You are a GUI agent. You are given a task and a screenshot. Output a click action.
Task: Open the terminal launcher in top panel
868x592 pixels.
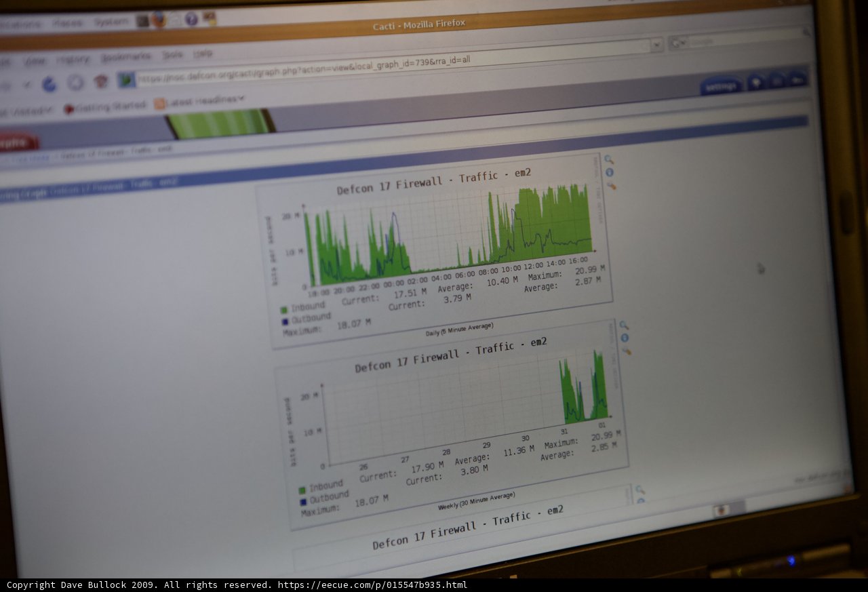click(x=142, y=22)
